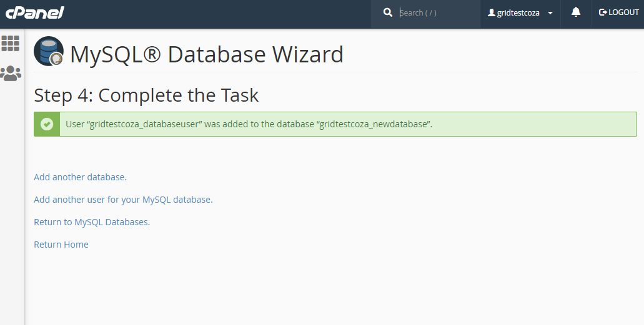Log out using the LOGOUT button
The image size is (644, 325).
(x=619, y=12)
